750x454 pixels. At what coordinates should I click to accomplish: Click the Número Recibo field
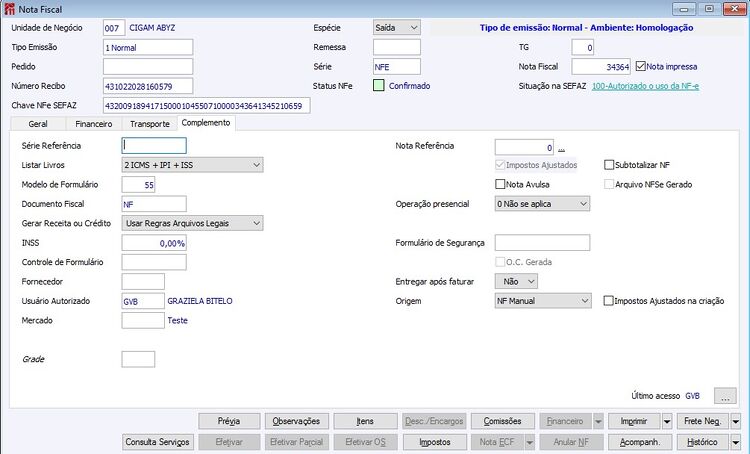(148, 86)
